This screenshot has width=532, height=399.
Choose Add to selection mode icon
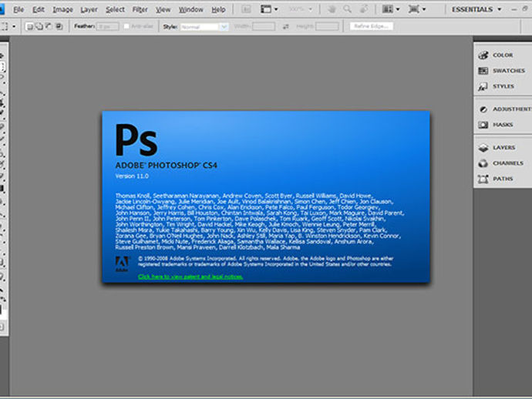[x=39, y=26]
